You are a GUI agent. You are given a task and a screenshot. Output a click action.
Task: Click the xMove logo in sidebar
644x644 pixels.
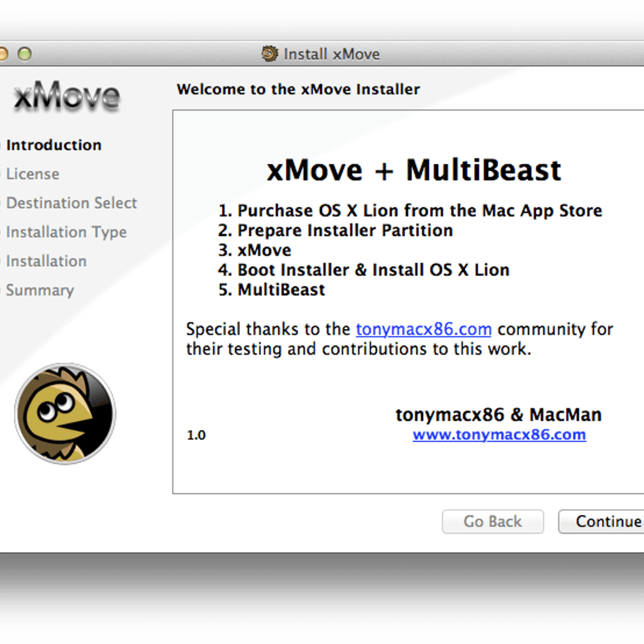67,96
